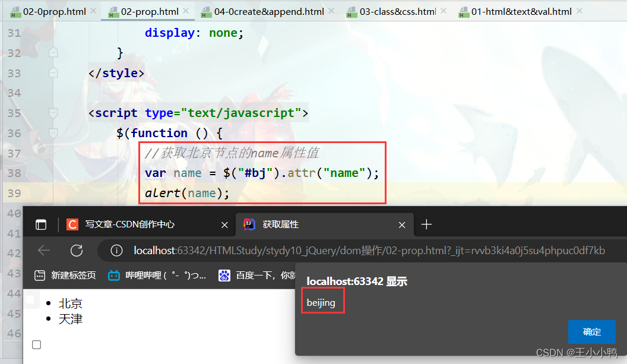The width and height of the screenshot is (627, 364).
Task: Tick the empty checkbox on the webpage
Action: point(36,344)
